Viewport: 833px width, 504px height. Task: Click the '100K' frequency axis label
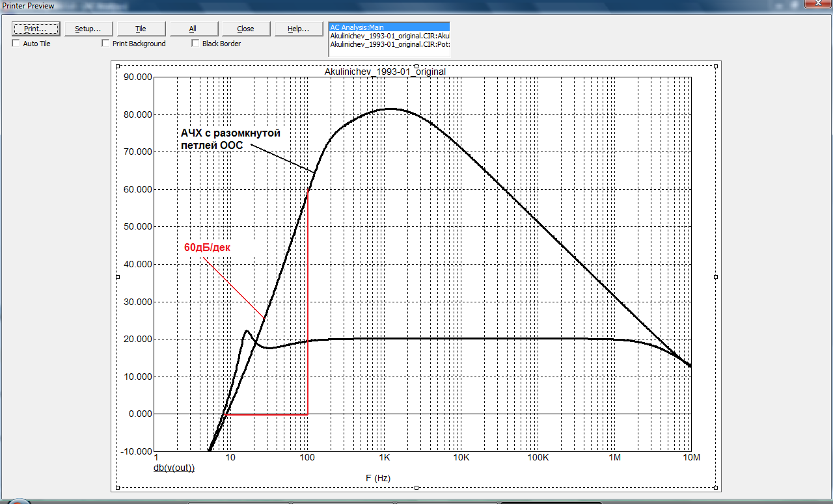(538, 458)
